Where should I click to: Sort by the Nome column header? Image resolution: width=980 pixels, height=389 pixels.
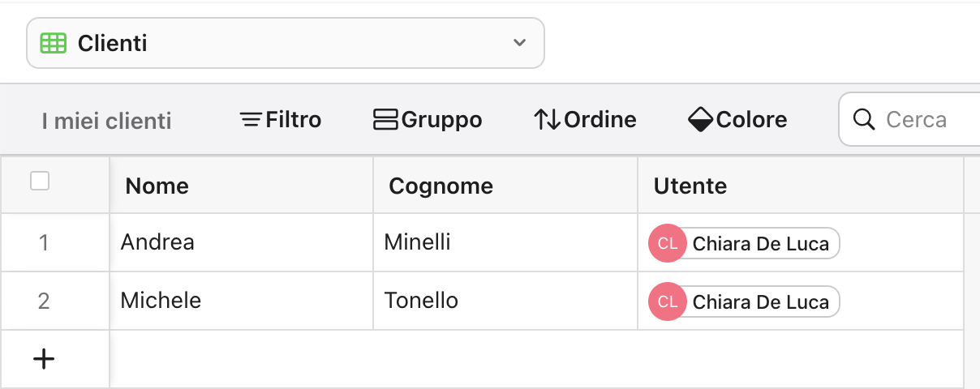(x=157, y=186)
